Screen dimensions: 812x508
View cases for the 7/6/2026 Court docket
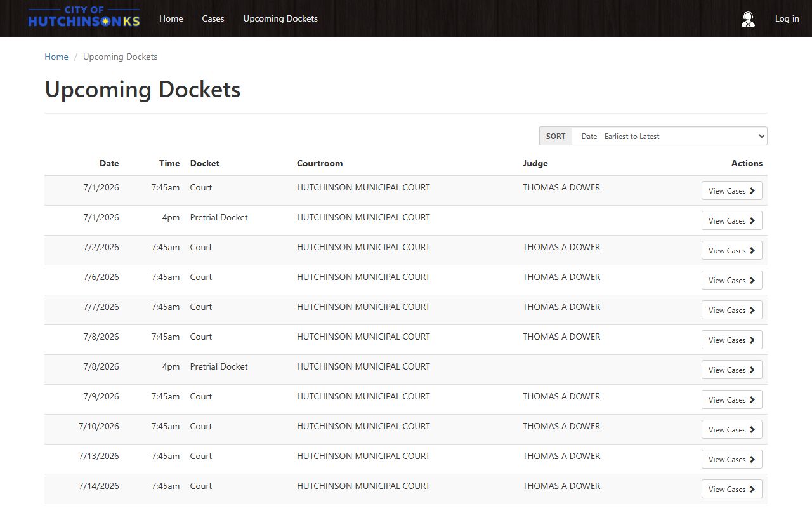coord(731,280)
